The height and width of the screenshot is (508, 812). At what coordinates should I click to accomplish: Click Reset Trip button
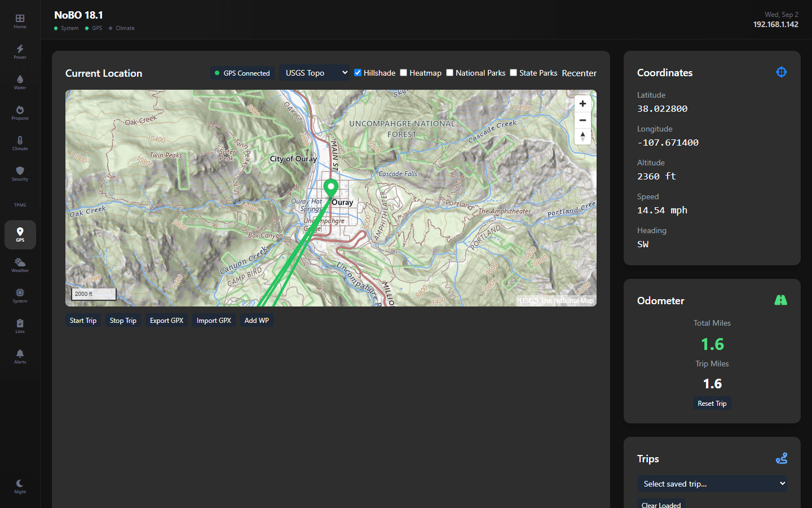point(712,404)
